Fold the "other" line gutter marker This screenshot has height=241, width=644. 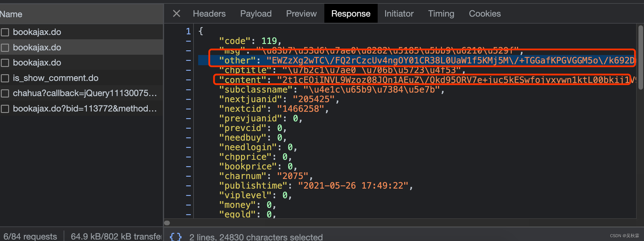(x=189, y=60)
